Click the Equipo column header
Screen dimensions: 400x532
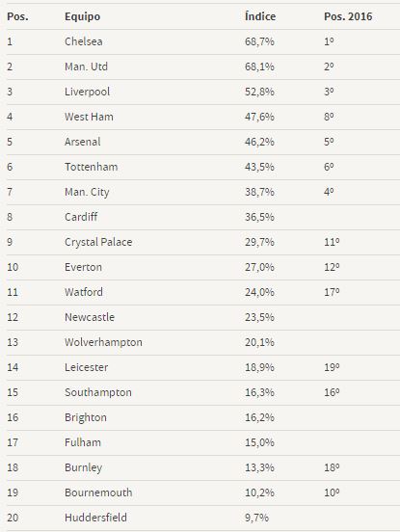click(83, 16)
